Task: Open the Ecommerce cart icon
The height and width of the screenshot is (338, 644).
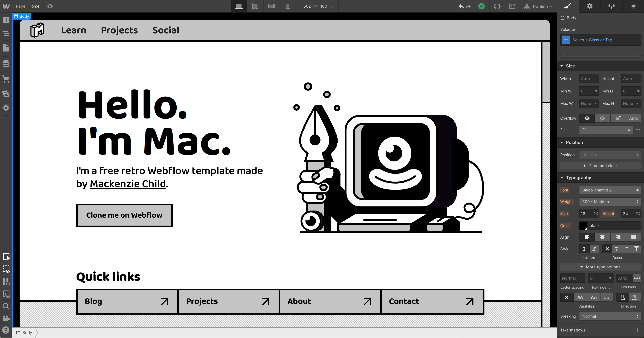Action: point(6,79)
